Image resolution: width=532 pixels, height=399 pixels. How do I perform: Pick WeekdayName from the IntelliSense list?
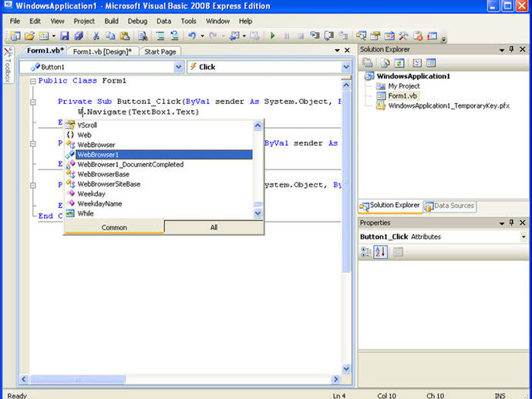pos(99,204)
